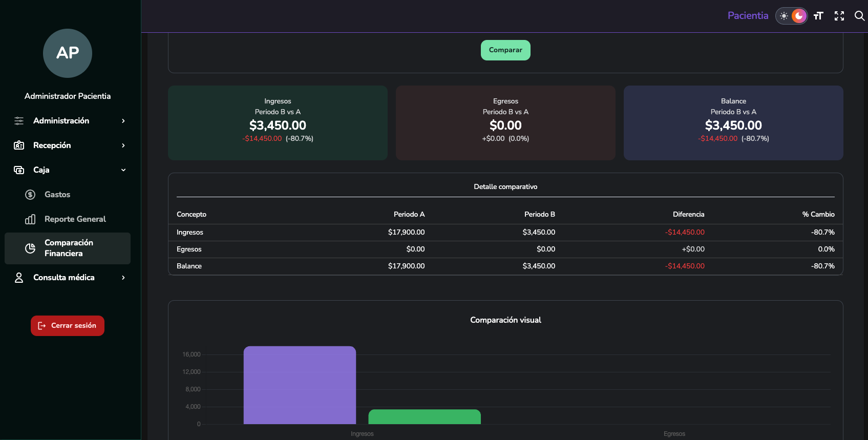Image resolution: width=868 pixels, height=440 pixels.
Task: Click the search magnifier icon
Action: pos(859,16)
